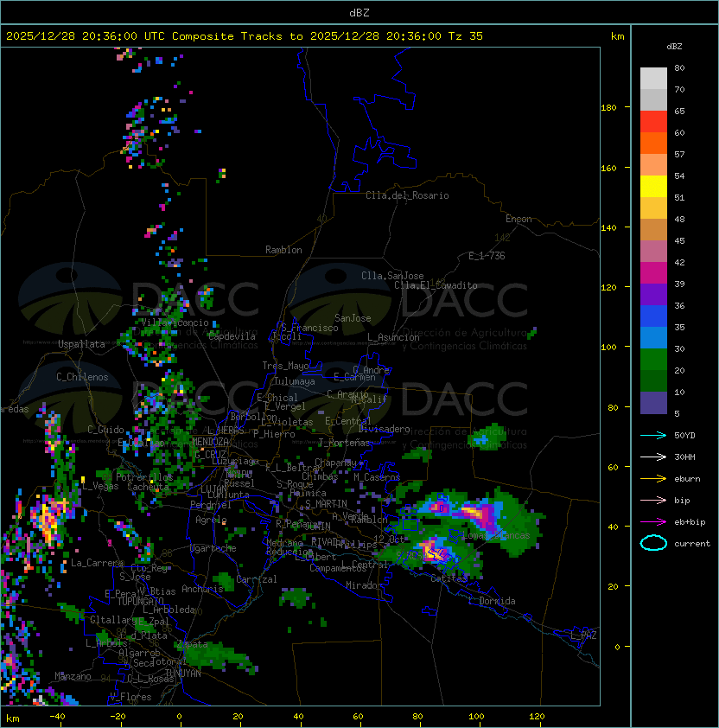The width and height of the screenshot is (719, 728).
Task: Select the purple swatch in the dBZ scale
Action: 653,294
